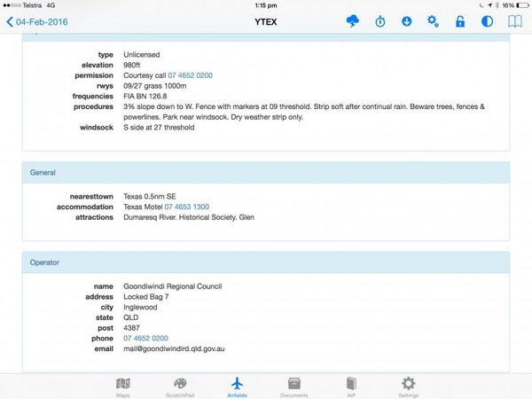
Task: Toggle the unlocked padlock icon
Action: pyautogui.click(x=460, y=21)
